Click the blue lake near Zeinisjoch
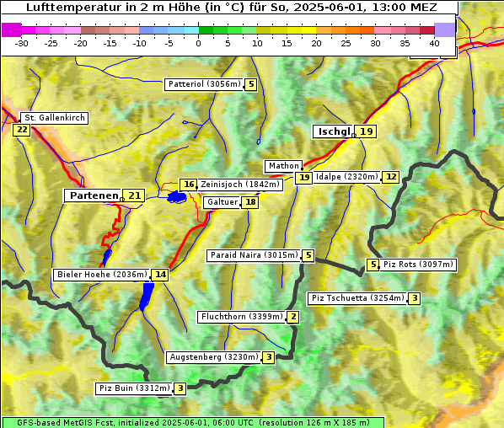This screenshot has width=504, height=428. pyautogui.click(x=177, y=196)
